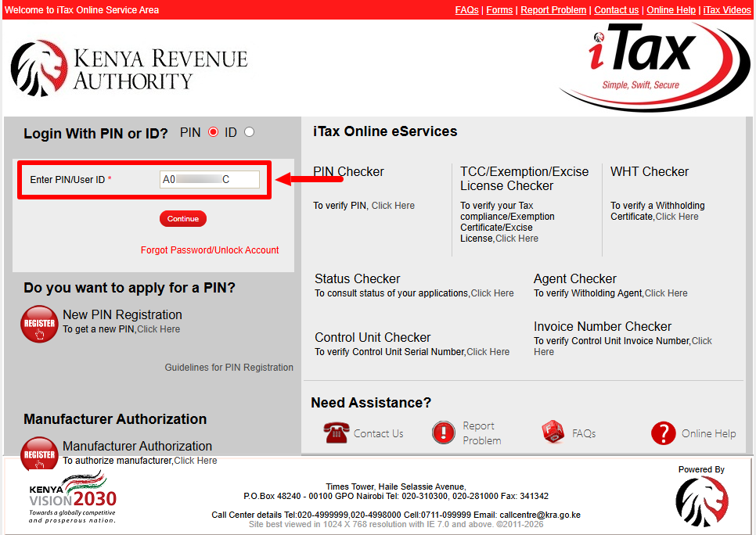Open Contact us link in top bar
This screenshot has height=535, width=756.
point(616,10)
